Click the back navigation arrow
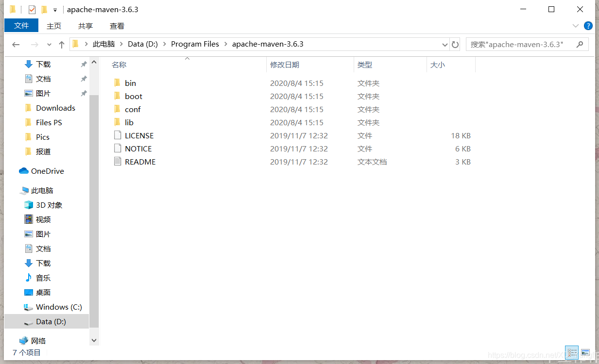Screen dimensions: 599x364 coord(16,44)
